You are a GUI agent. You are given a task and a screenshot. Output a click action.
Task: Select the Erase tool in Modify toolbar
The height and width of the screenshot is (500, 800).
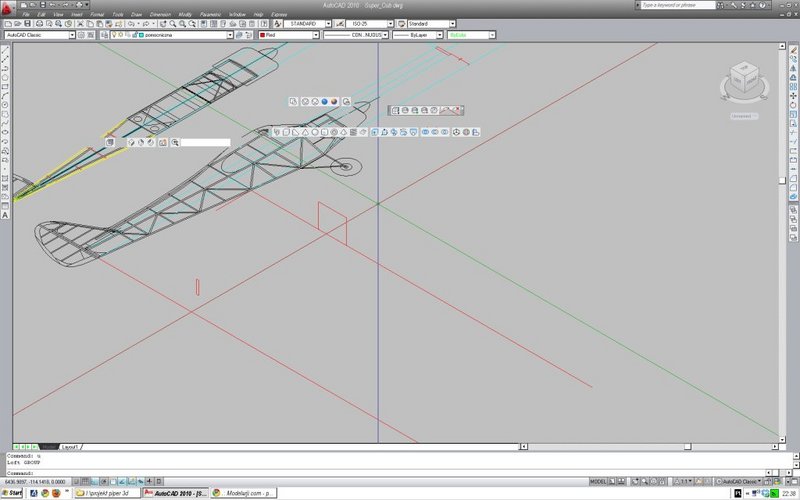pos(793,50)
